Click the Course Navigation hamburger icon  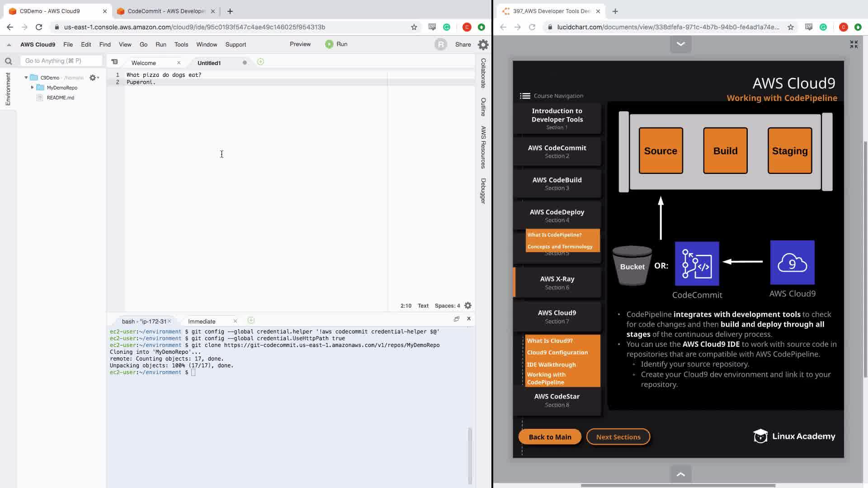pyautogui.click(x=525, y=96)
